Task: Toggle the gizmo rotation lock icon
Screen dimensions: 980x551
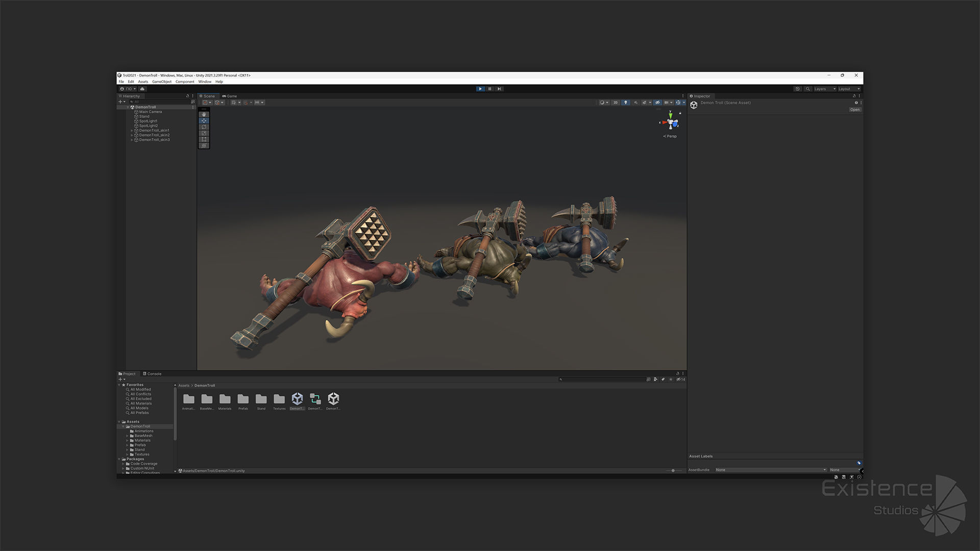Action: coord(680,113)
